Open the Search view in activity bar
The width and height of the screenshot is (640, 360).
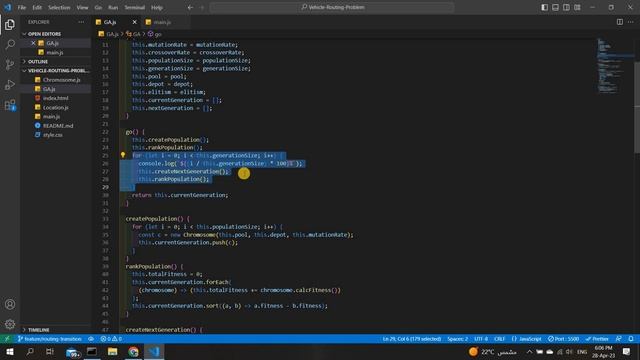point(10,44)
